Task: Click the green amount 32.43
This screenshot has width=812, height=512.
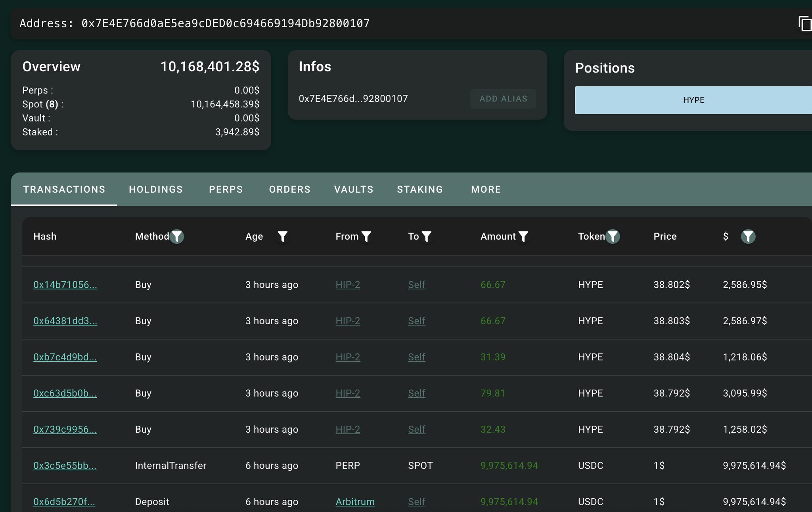Action: click(493, 429)
